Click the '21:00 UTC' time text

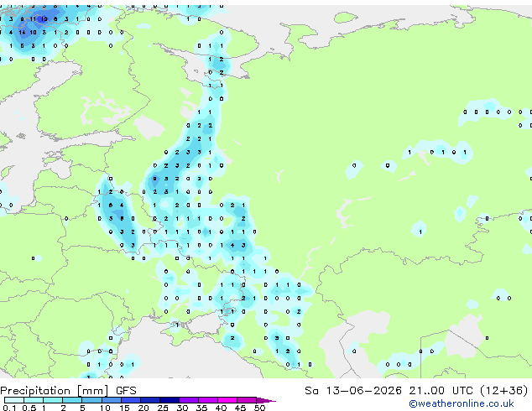(441, 391)
